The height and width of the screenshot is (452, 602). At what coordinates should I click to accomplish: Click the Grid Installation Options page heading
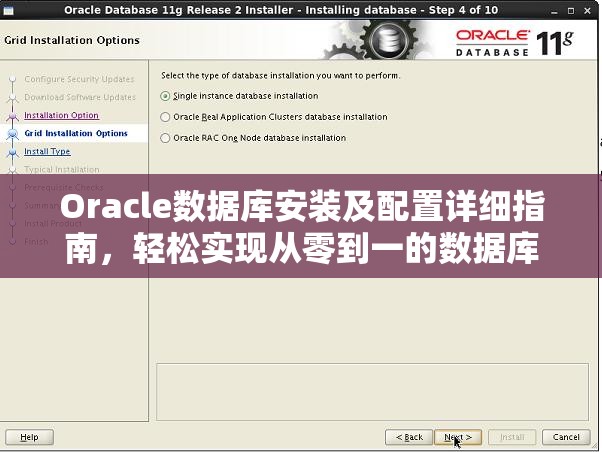pos(72,40)
